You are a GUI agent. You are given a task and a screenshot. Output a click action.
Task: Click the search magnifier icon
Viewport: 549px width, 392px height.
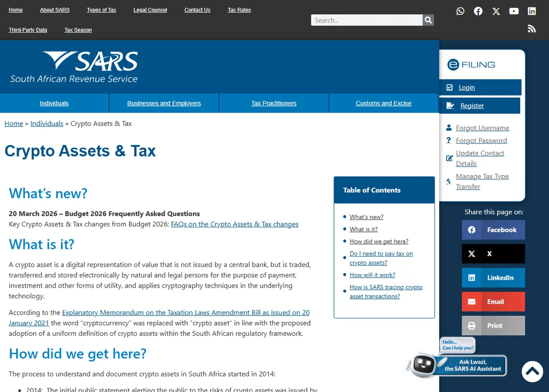coord(428,20)
